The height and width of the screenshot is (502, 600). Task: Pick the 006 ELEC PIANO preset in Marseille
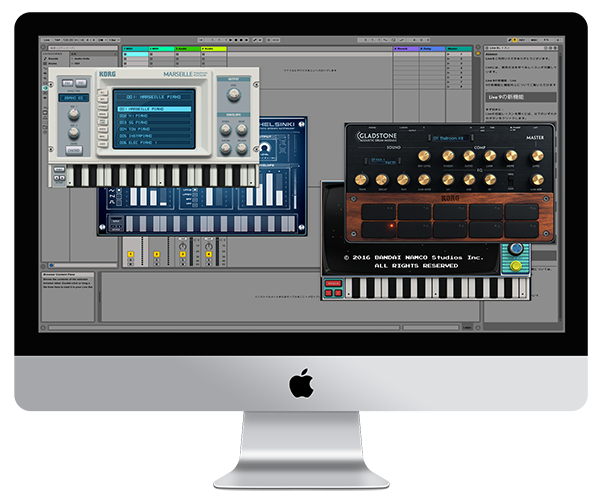click(x=154, y=142)
